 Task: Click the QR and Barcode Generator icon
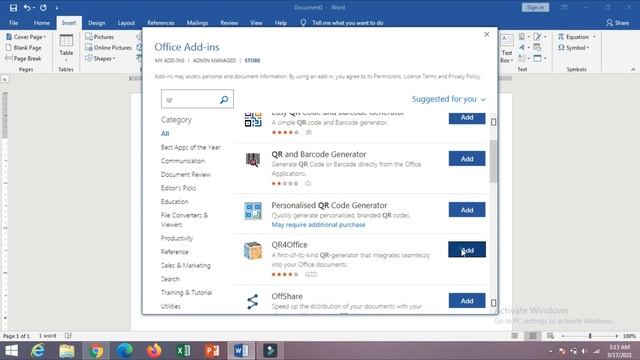click(253, 159)
